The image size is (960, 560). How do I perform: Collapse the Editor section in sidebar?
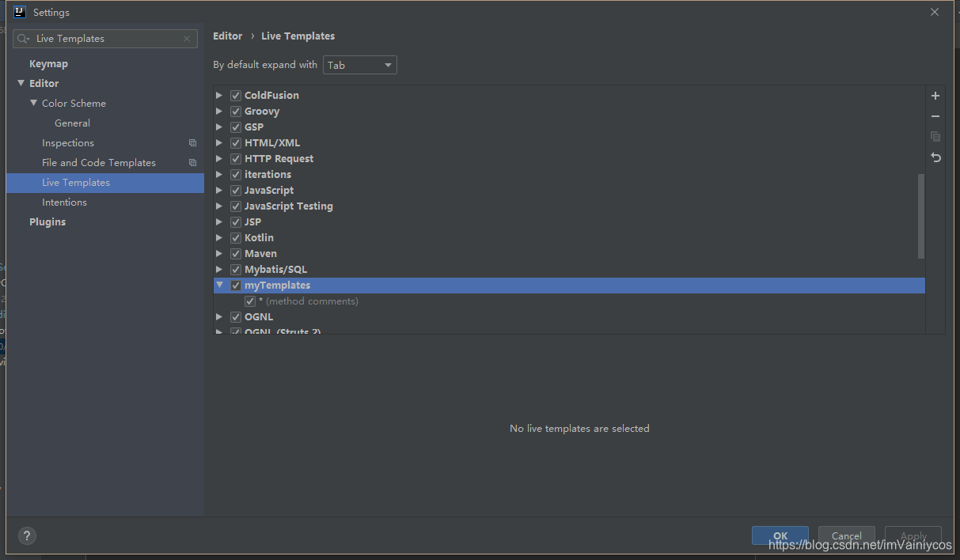tap(21, 83)
